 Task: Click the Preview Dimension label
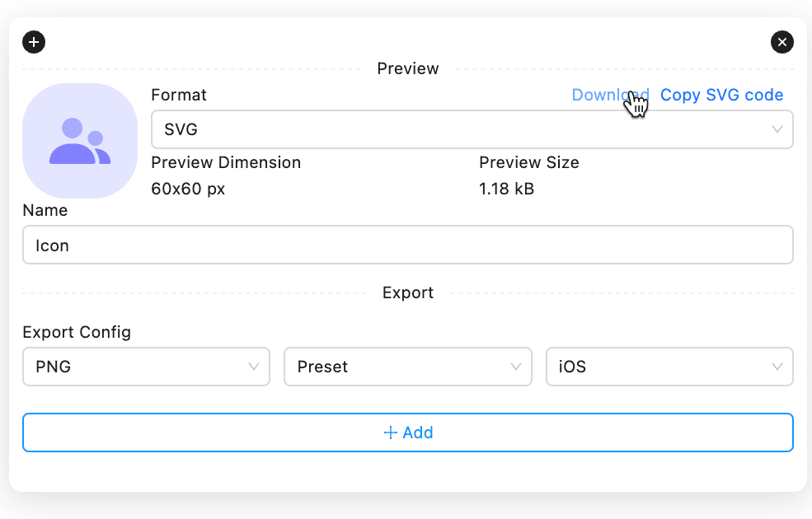coord(226,162)
